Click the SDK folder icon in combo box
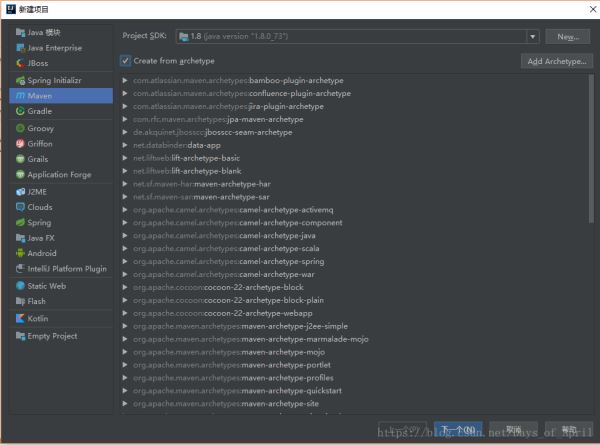The image size is (600, 445). 184,37
